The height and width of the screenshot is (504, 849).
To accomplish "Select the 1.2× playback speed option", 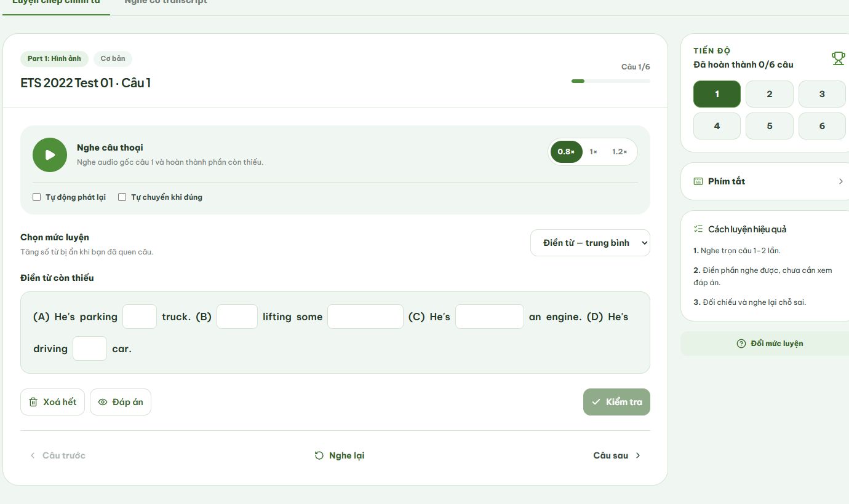I will [x=620, y=152].
